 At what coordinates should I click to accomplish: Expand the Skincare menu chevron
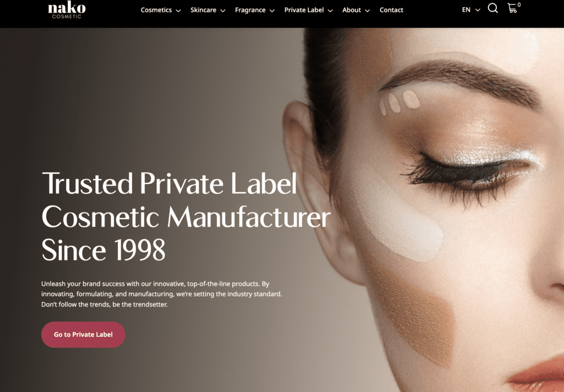[x=223, y=10]
